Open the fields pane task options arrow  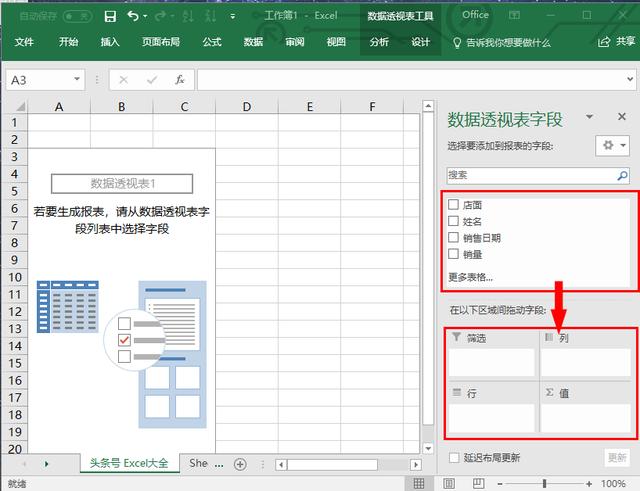point(590,118)
